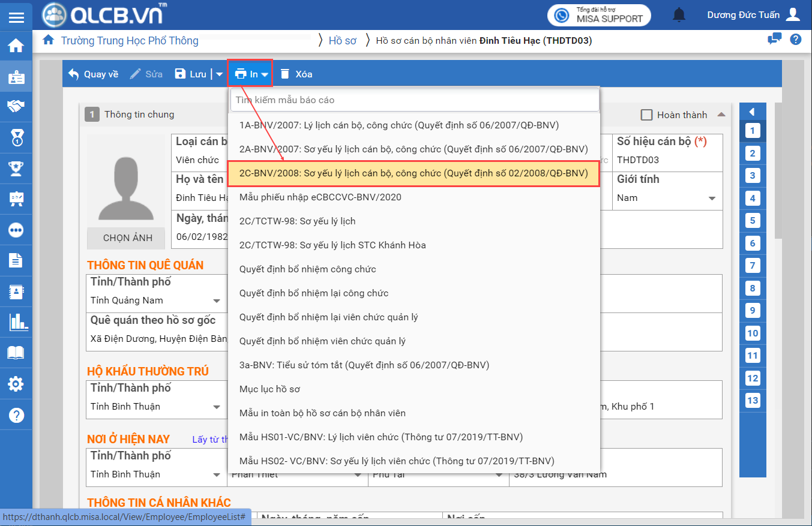Click the report template search field
The height and width of the screenshot is (526, 812).
coord(414,100)
